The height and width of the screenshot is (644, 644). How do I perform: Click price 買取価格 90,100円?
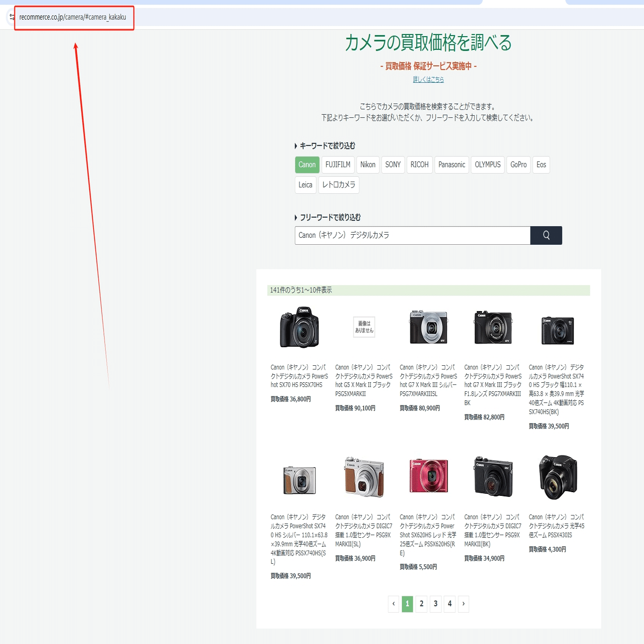(x=355, y=408)
